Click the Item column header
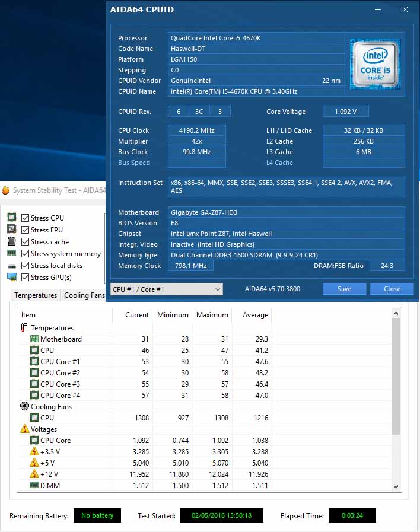This screenshot has height=532, width=420. (x=65, y=314)
